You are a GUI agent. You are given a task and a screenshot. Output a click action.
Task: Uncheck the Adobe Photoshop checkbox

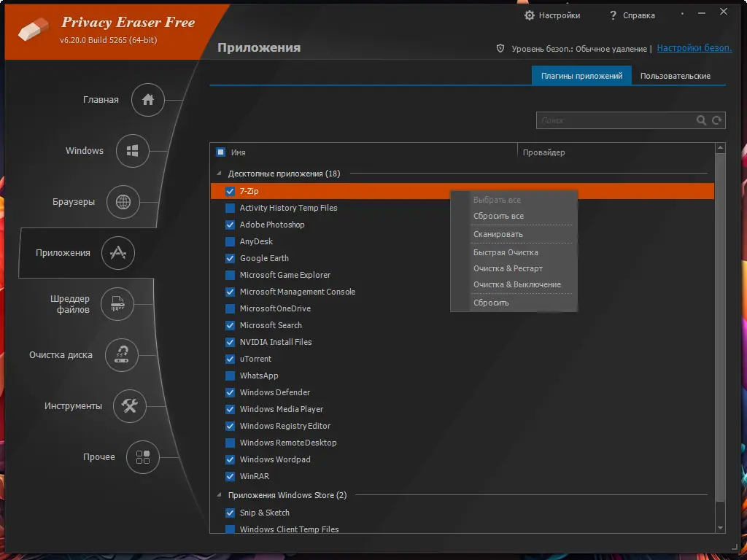coord(230,225)
